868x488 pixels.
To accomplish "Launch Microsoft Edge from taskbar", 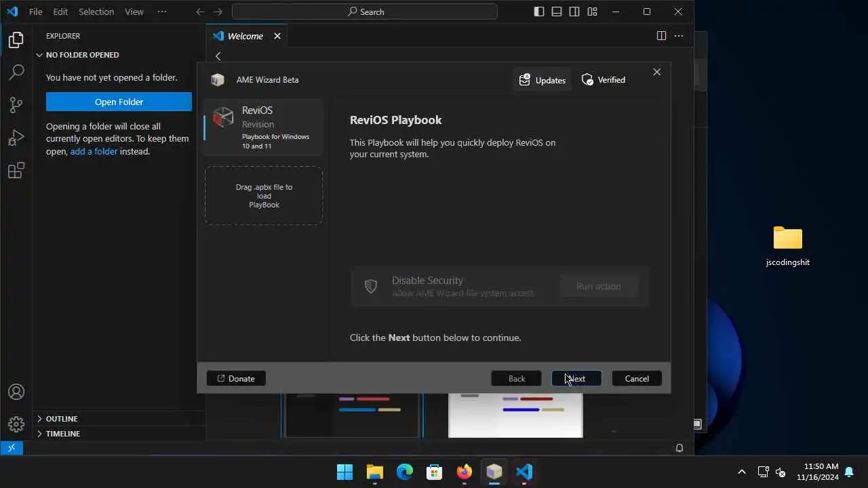I will 405,472.
